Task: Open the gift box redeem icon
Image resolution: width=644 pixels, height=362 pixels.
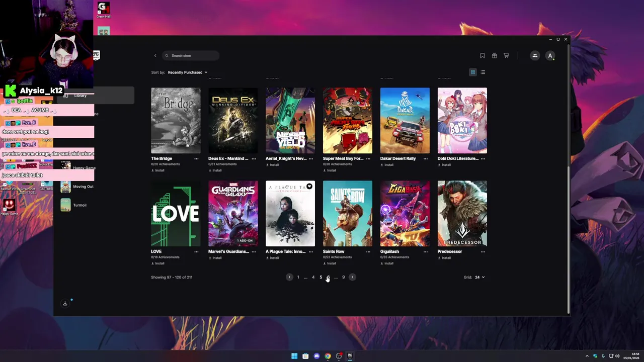Action: point(494,56)
